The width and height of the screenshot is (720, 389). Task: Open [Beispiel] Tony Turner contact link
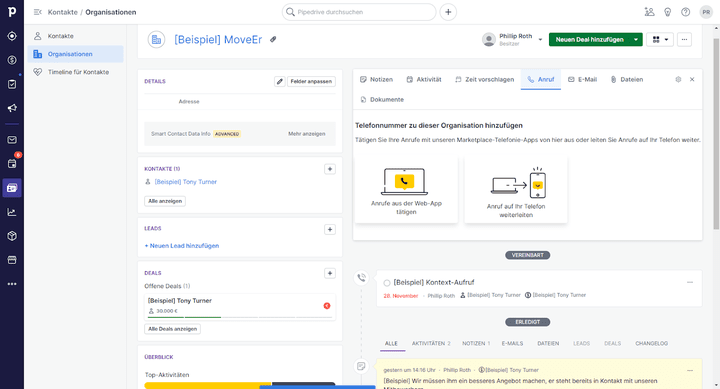(186, 182)
